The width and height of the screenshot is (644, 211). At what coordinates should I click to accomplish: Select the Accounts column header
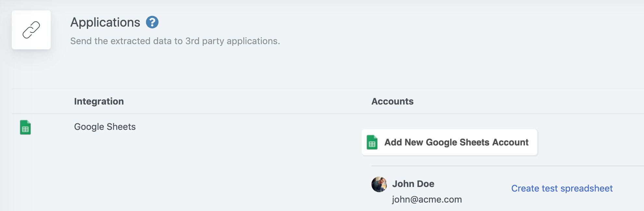tap(392, 101)
